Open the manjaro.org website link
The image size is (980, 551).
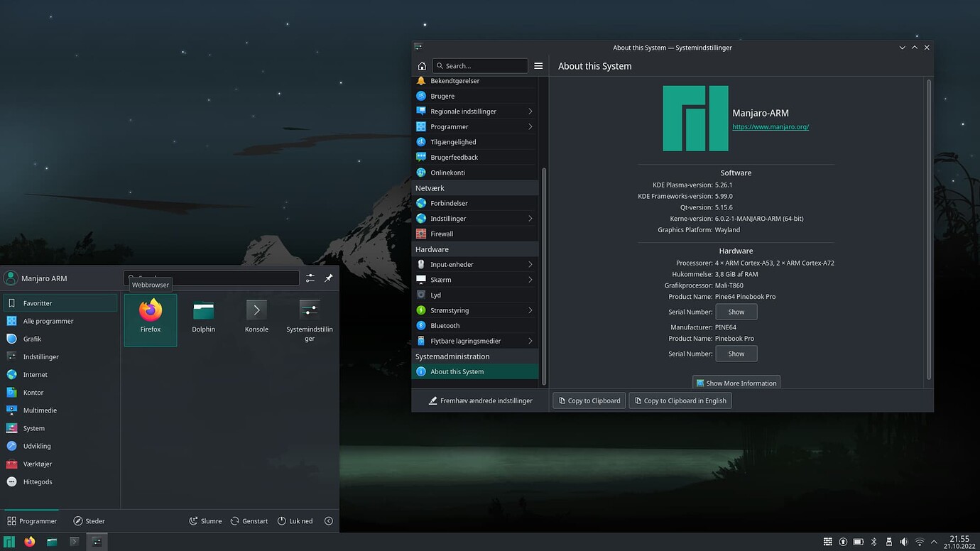(771, 125)
